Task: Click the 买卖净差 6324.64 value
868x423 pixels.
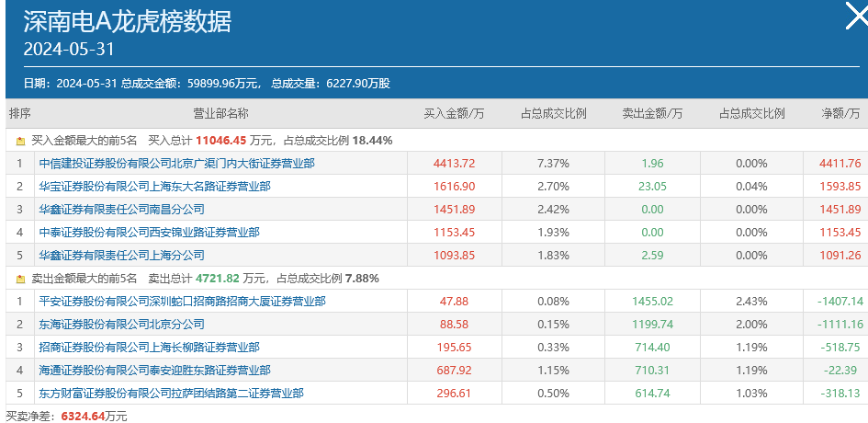Action: [x=84, y=416]
